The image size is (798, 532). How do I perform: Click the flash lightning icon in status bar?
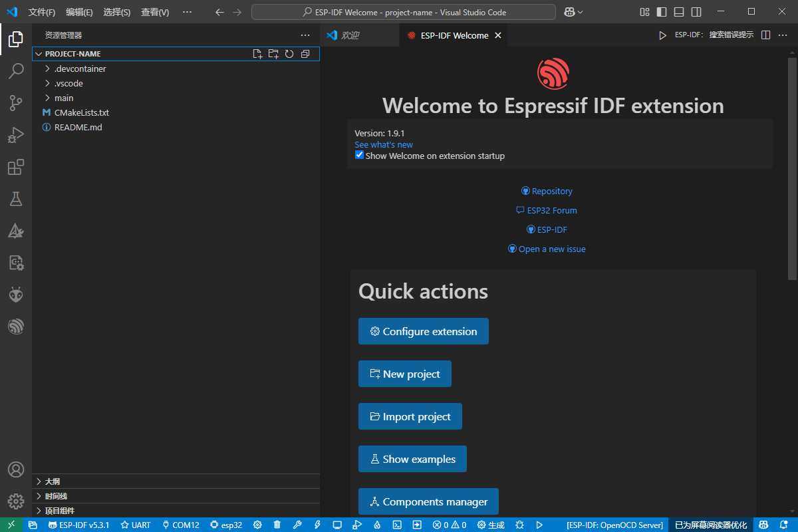coord(317,525)
